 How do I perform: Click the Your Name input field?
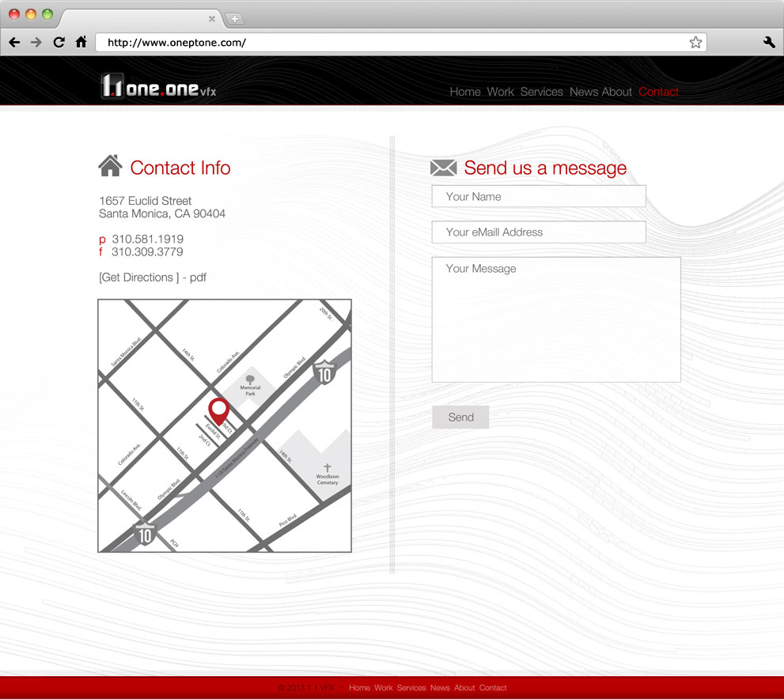[538, 197]
